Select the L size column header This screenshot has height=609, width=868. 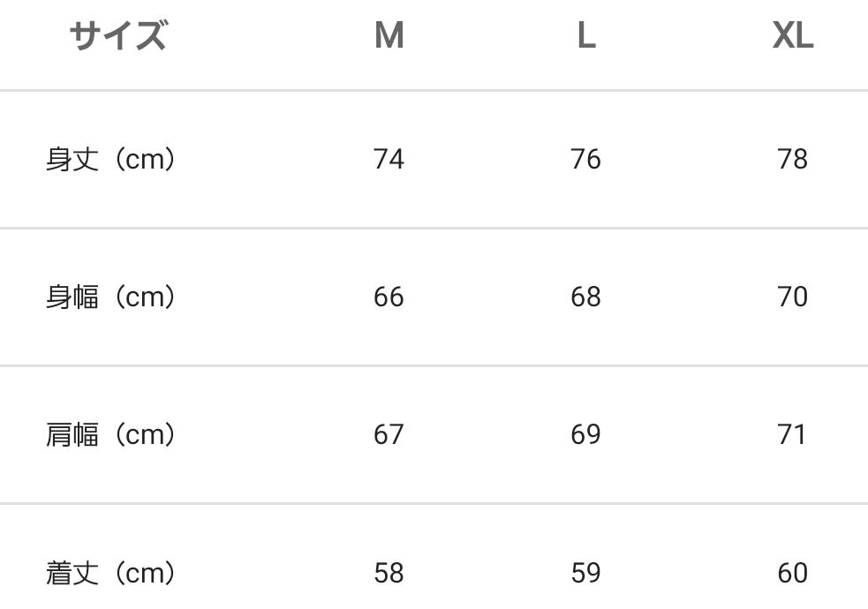585,36
